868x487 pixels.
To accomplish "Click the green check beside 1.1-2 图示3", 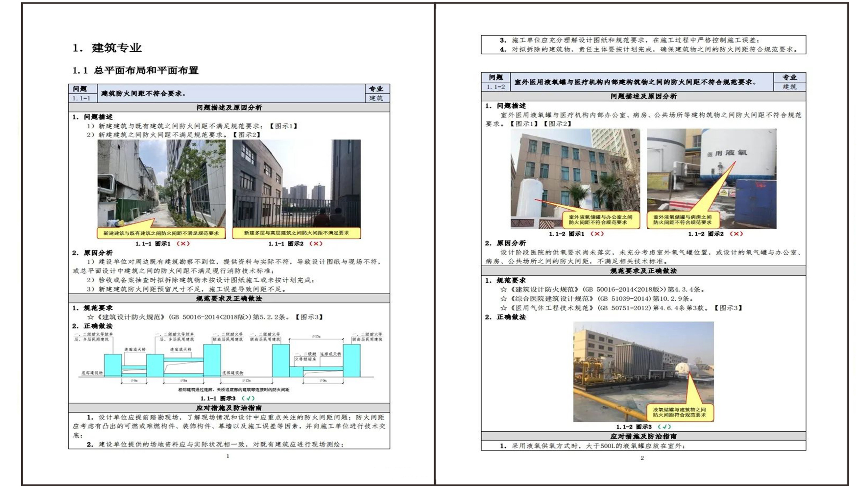I will click(x=664, y=427).
